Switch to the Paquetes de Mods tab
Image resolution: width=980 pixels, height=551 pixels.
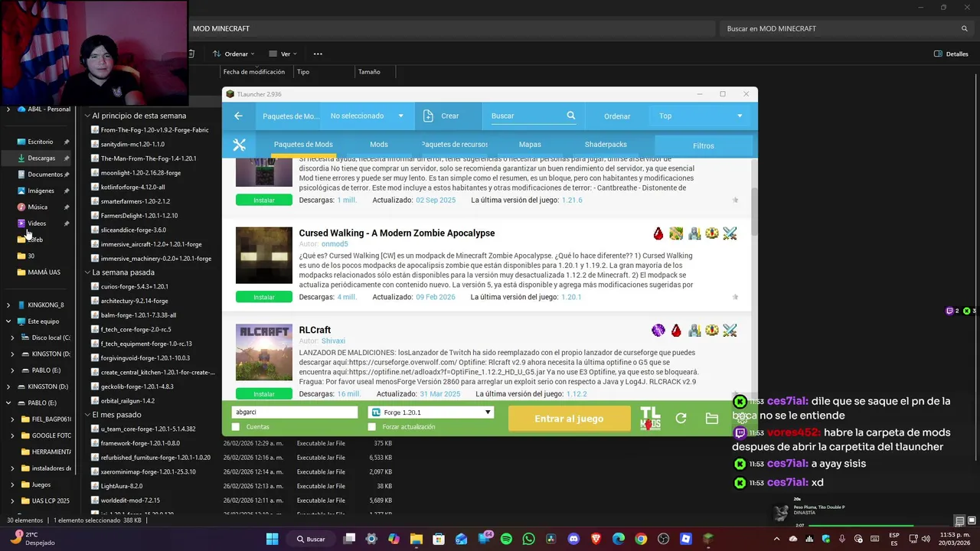coord(303,145)
